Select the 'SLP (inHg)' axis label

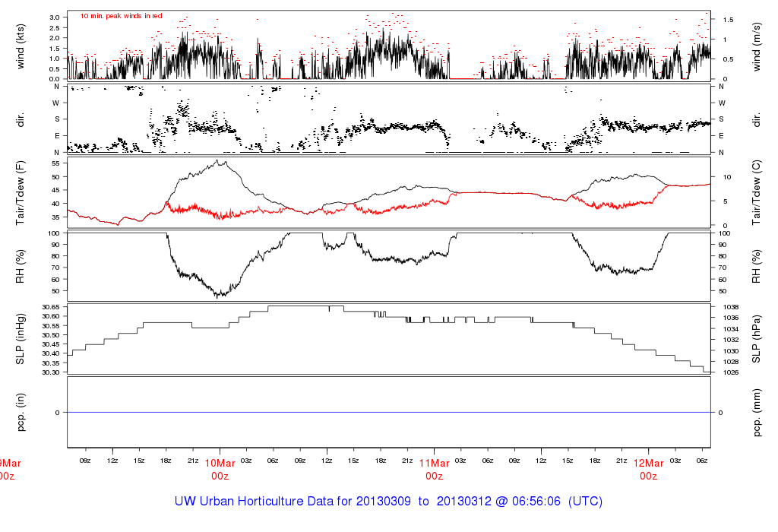22,339
